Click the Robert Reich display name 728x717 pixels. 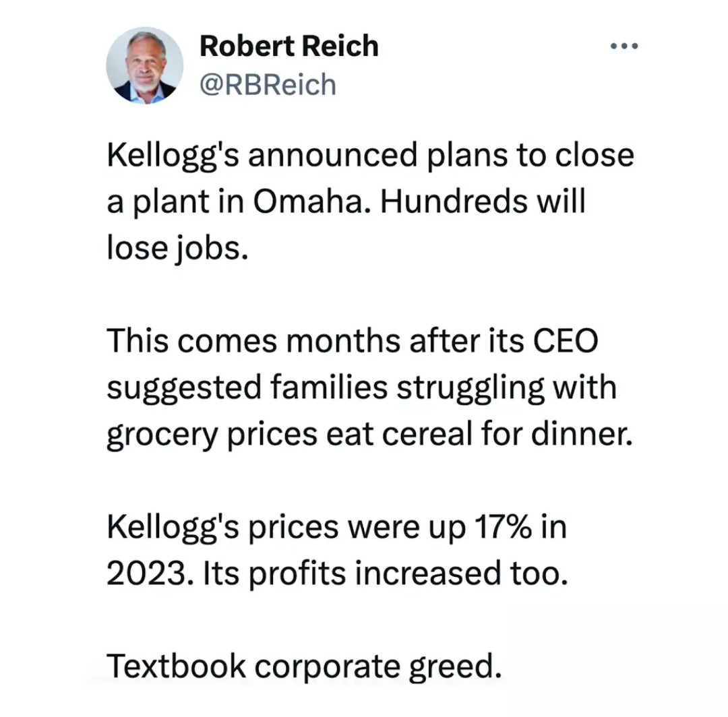point(289,46)
